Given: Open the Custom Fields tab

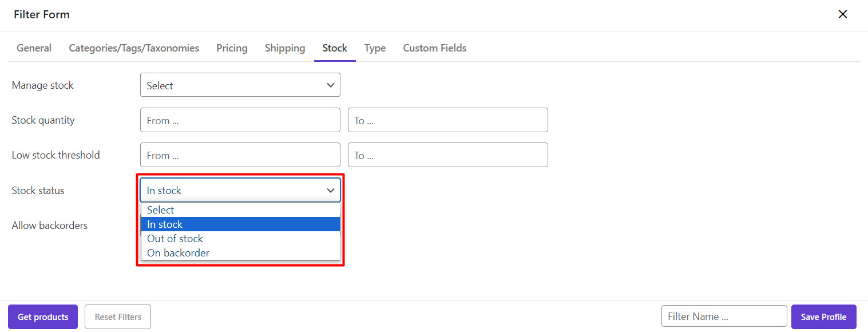Looking at the screenshot, I should [x=434, y=48].
